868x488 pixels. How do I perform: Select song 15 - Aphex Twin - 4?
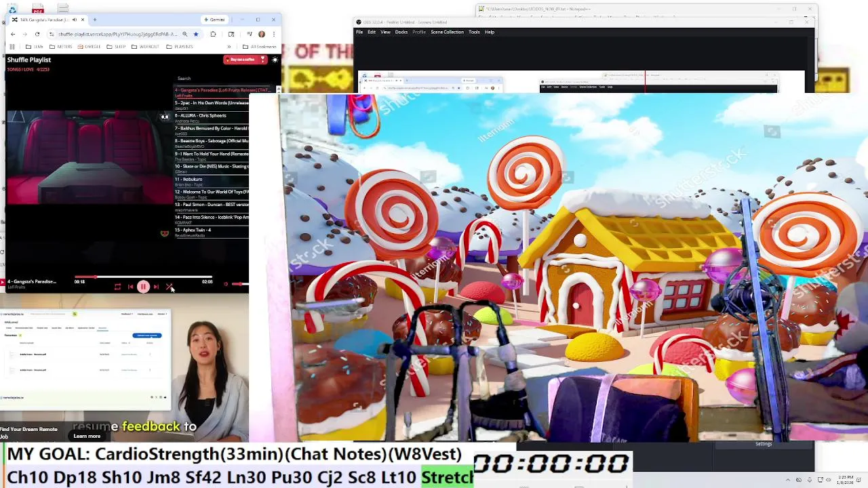click(x=212, y=232)
